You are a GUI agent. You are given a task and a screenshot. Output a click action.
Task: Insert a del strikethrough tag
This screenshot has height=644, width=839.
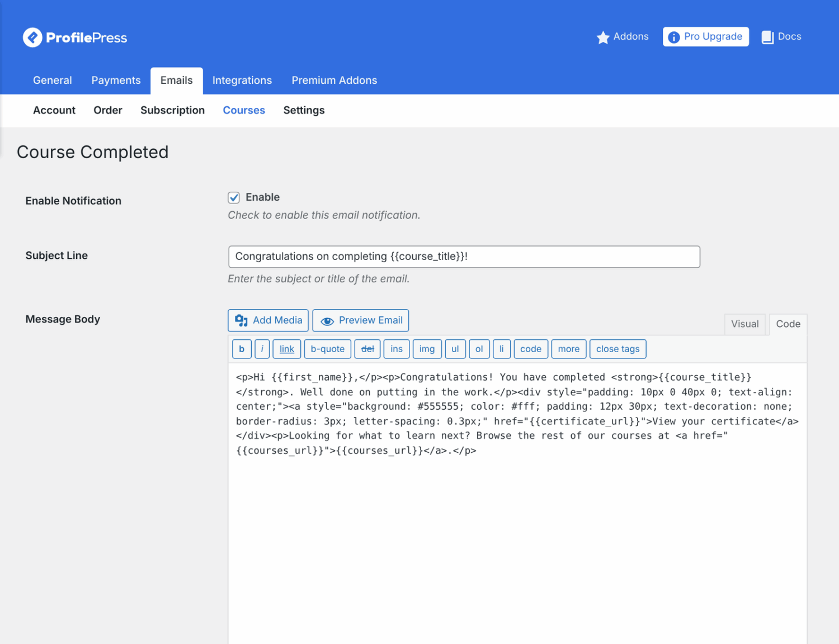point(367,349)
